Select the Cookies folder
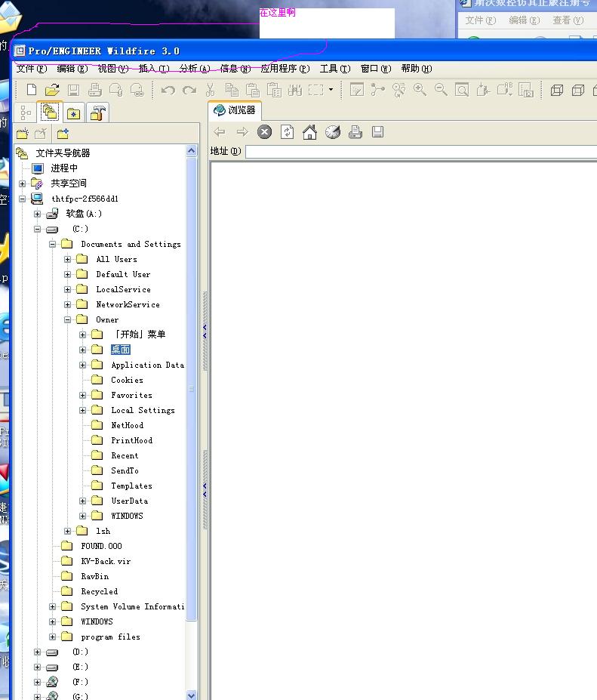 pos(127,380)
